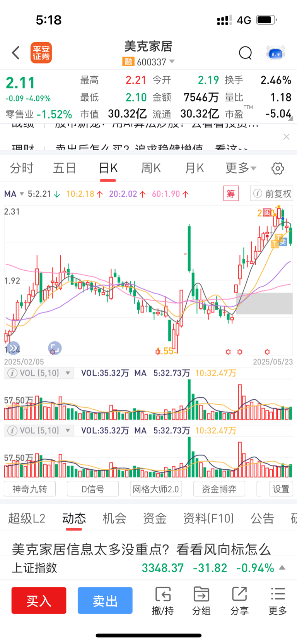Open the search magnifier icon

(245, 53)
